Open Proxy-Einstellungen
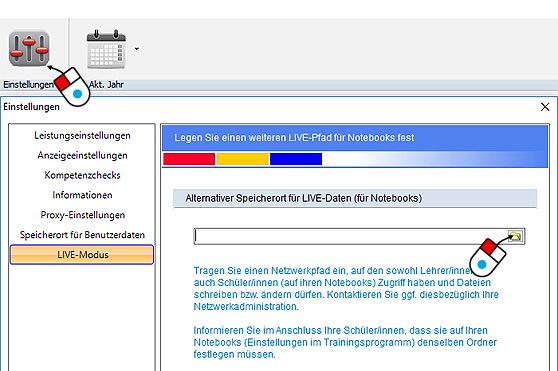The height and width of the screenshot is (371, 558). click(82, 215)
